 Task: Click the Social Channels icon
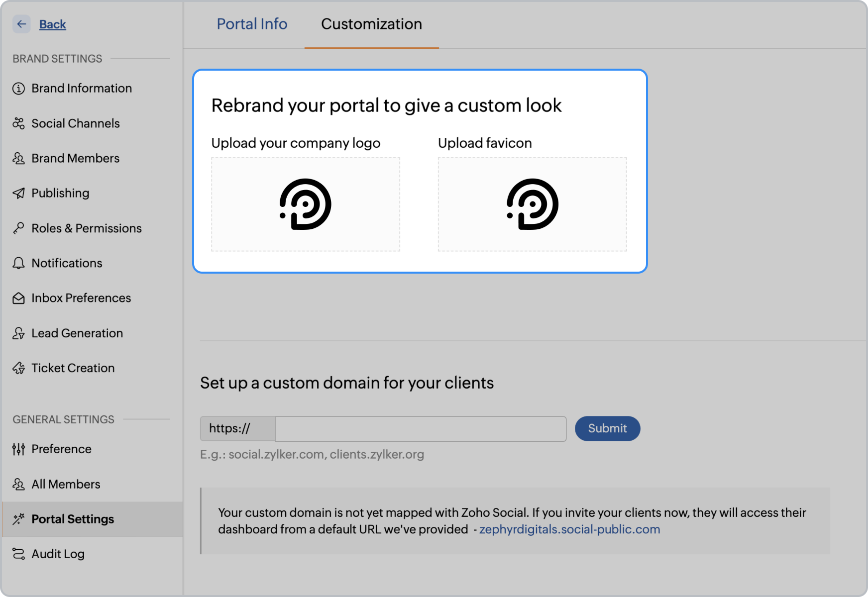click(18, 123)
